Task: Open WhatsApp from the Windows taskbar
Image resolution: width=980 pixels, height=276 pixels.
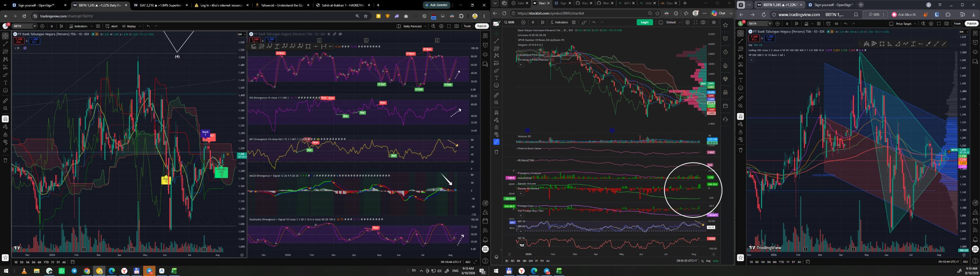Action: [x=62, y=271]
